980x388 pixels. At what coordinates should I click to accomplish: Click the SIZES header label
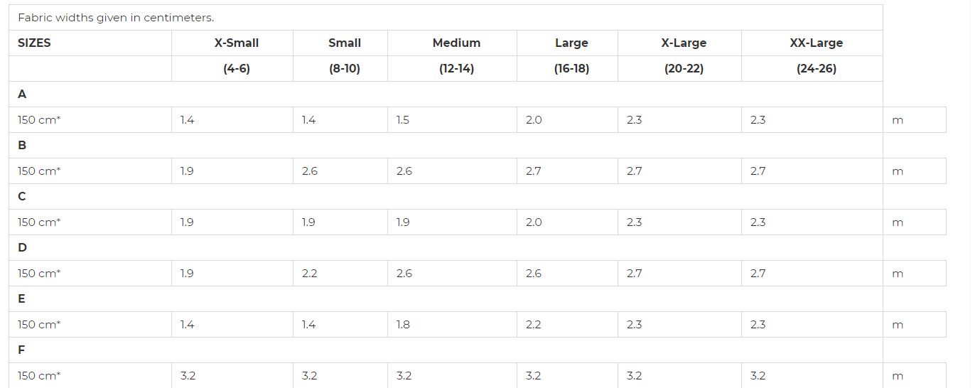pos(34,43)
